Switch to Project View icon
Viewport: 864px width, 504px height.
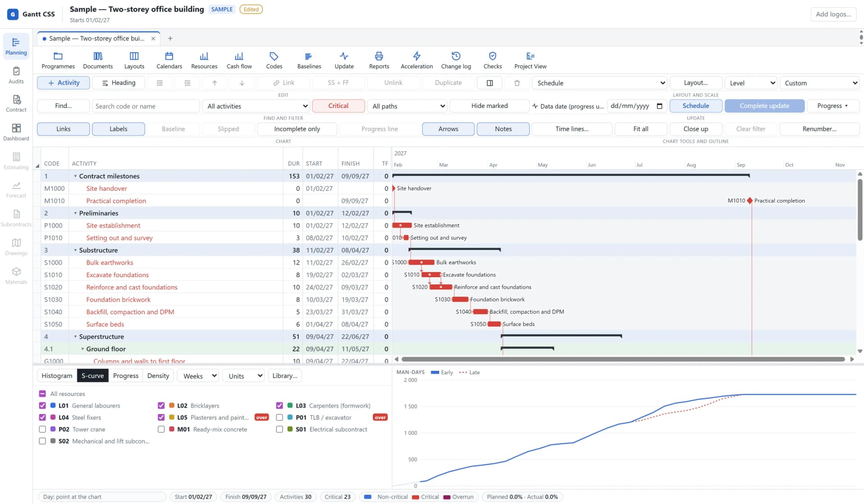point(530,60)
